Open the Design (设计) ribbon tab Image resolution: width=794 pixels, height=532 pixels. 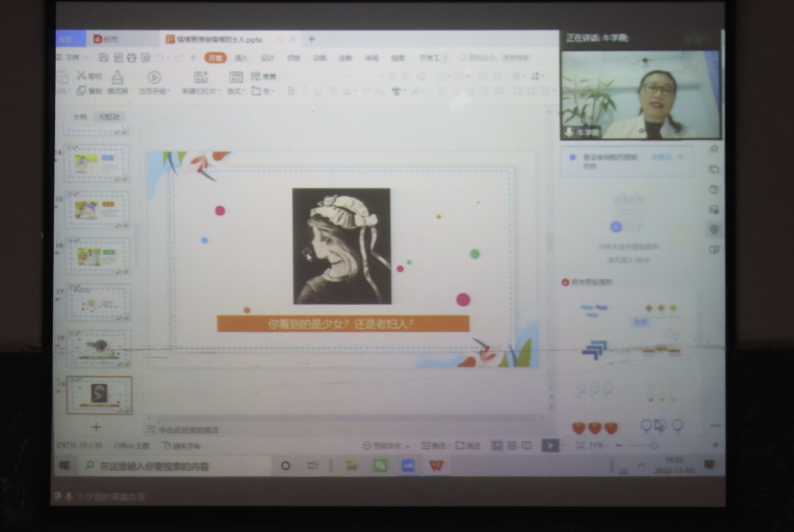coord(267,58)
